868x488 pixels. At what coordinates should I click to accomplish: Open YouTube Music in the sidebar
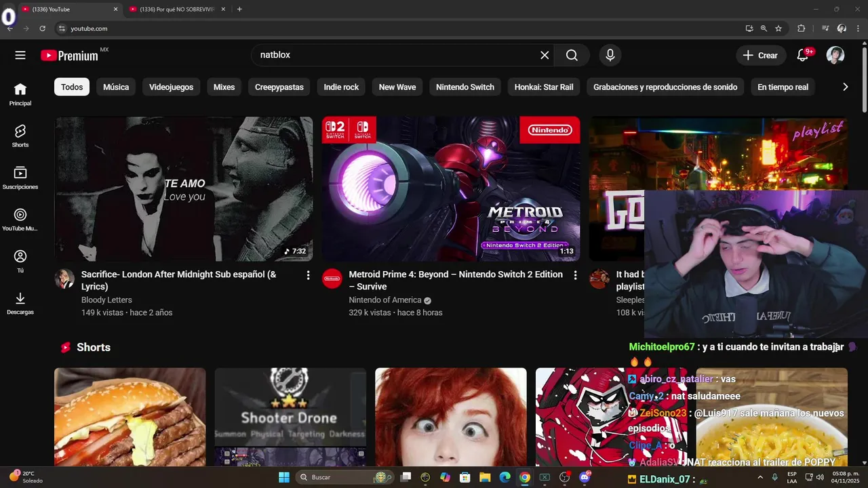pyautogui.click(x=20, y=220)
